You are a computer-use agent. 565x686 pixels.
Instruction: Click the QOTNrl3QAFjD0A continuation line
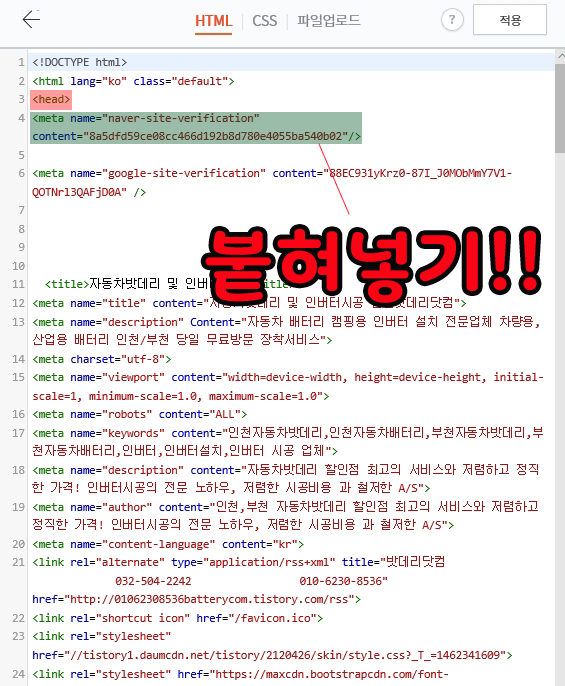pyautogui.click(x=89, y=192)
